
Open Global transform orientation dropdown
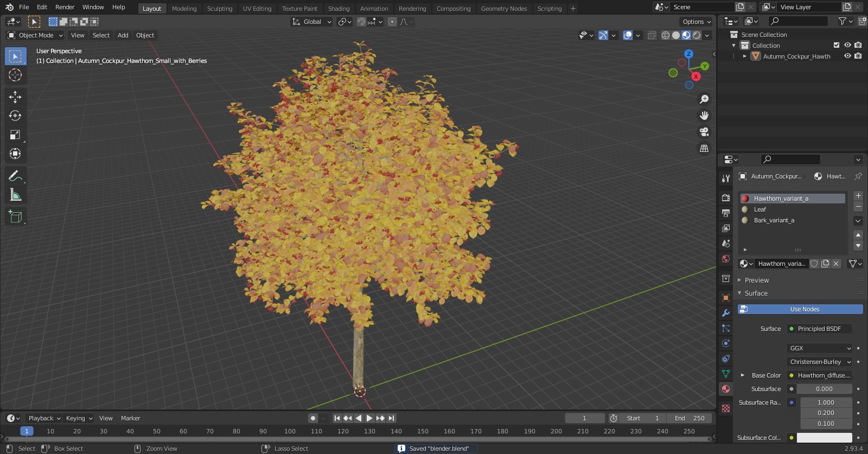tap(311, 22)
